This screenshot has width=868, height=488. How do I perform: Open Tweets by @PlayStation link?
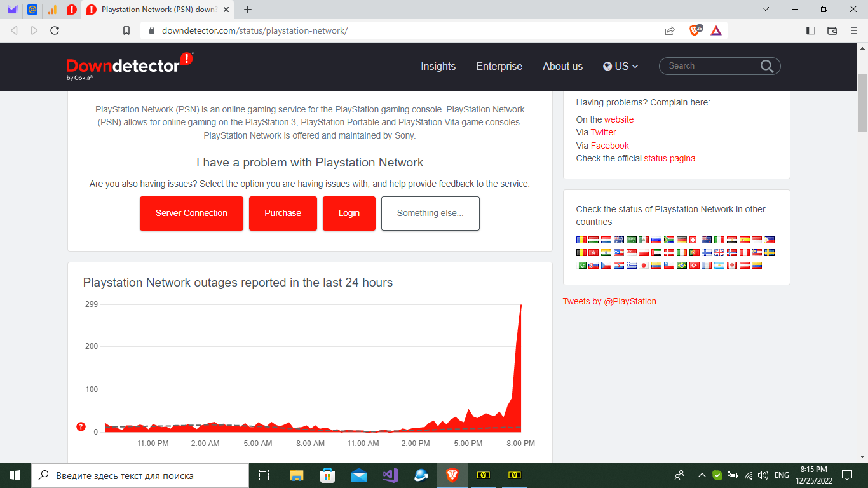pyautogui.click(x=609, y=301)
